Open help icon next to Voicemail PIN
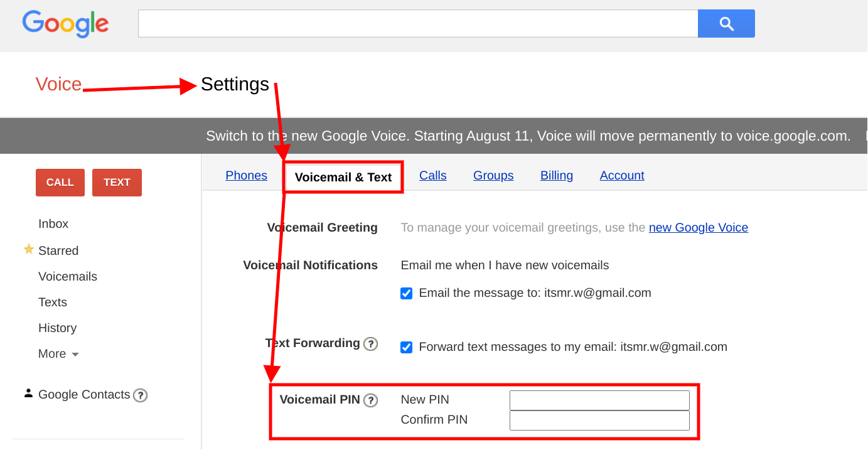This screenshot has width=868, height=450. [x=371, y=400]
